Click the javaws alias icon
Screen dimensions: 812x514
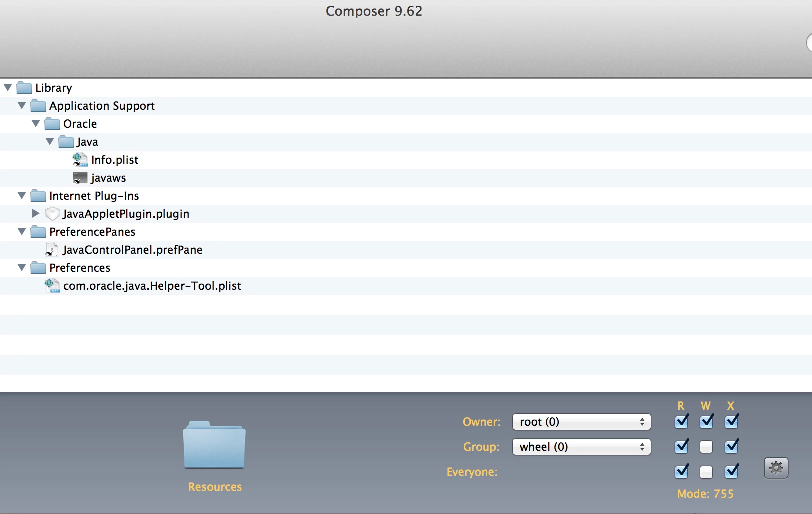click(x=80, y=178)
